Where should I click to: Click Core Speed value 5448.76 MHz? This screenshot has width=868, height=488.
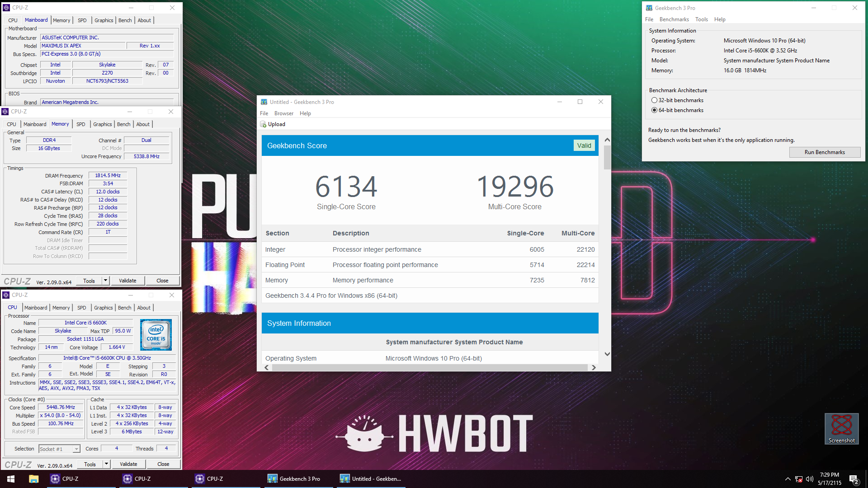coord(61,407)
